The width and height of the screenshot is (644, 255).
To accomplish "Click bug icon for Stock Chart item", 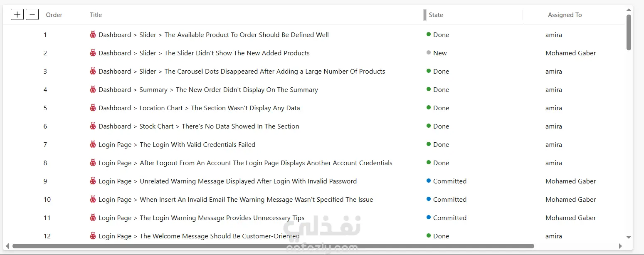I will click(x=93, y=126).
